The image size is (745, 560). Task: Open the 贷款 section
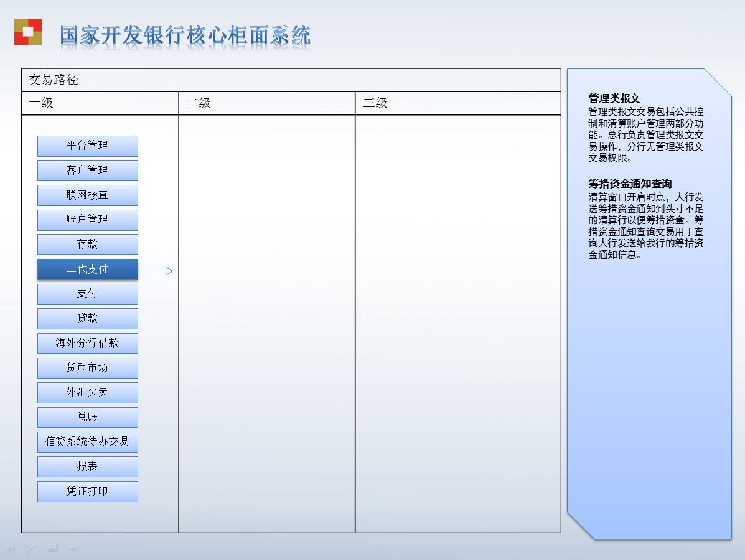coord(87,319)
